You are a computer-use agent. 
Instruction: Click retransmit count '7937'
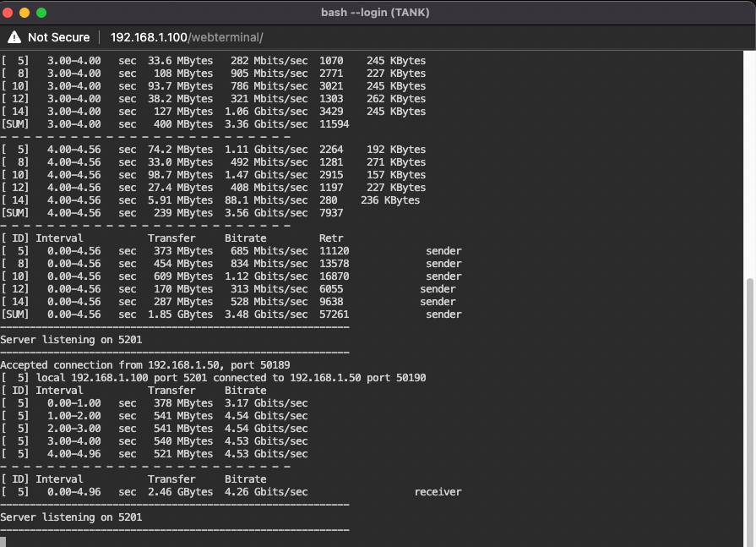[331, 213]
